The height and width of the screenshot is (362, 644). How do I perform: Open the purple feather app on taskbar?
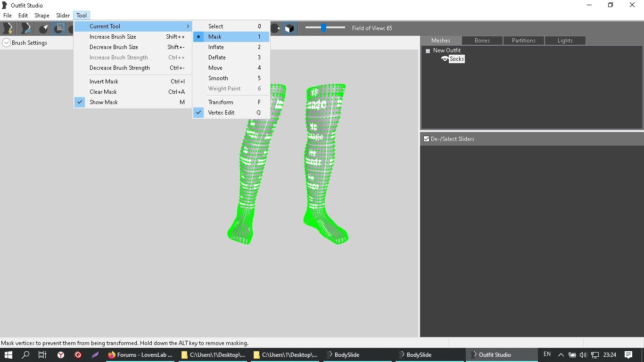(95, 355)
